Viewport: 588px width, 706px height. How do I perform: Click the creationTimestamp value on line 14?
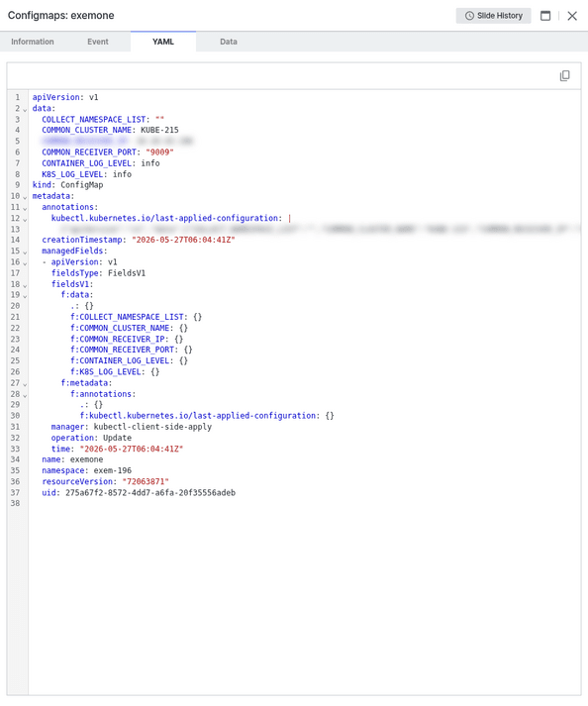pos(183,240)
